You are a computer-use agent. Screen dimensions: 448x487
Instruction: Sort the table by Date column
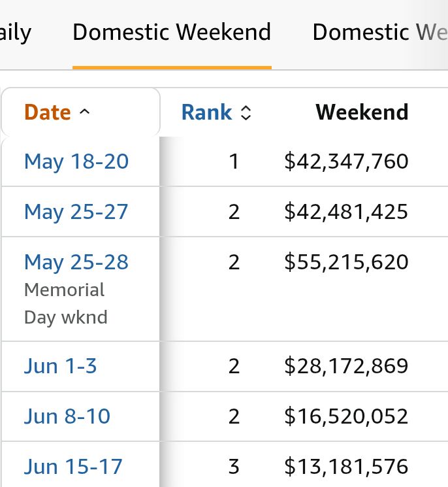click(x=48, y=112)
